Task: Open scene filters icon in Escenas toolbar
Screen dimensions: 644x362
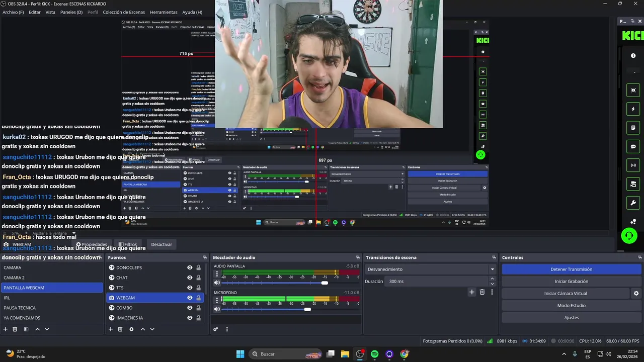Action: click(x=26, y=329)
